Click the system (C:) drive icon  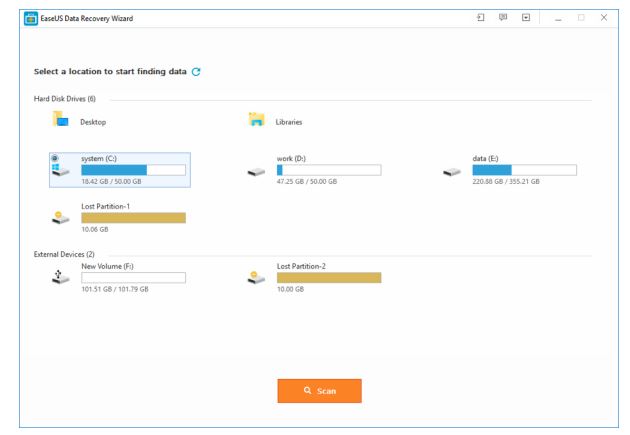61,170
